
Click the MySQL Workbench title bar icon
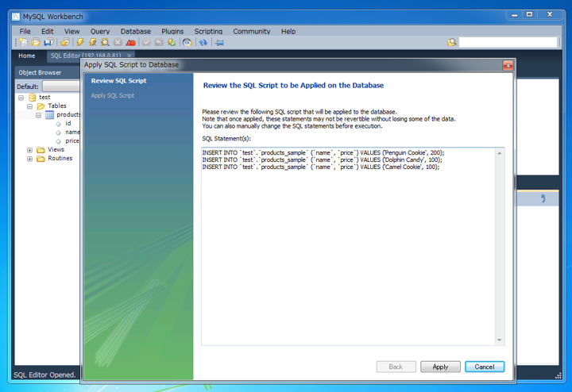tap(16, 17)
